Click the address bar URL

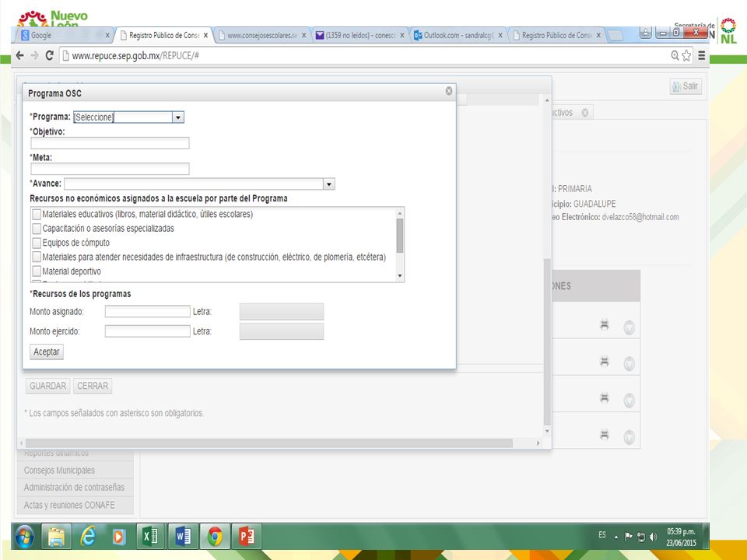(135, 56)
